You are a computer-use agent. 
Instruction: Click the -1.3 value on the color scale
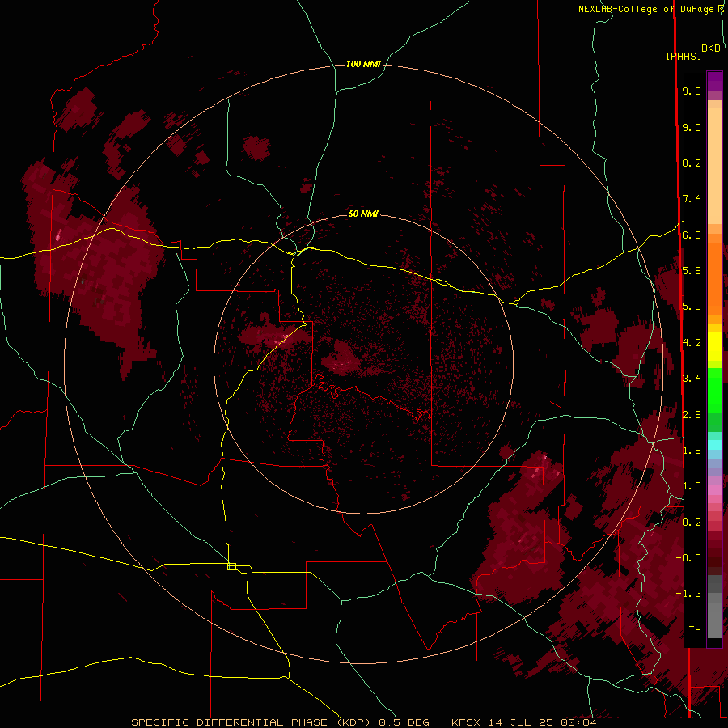[x=688, y=594]
